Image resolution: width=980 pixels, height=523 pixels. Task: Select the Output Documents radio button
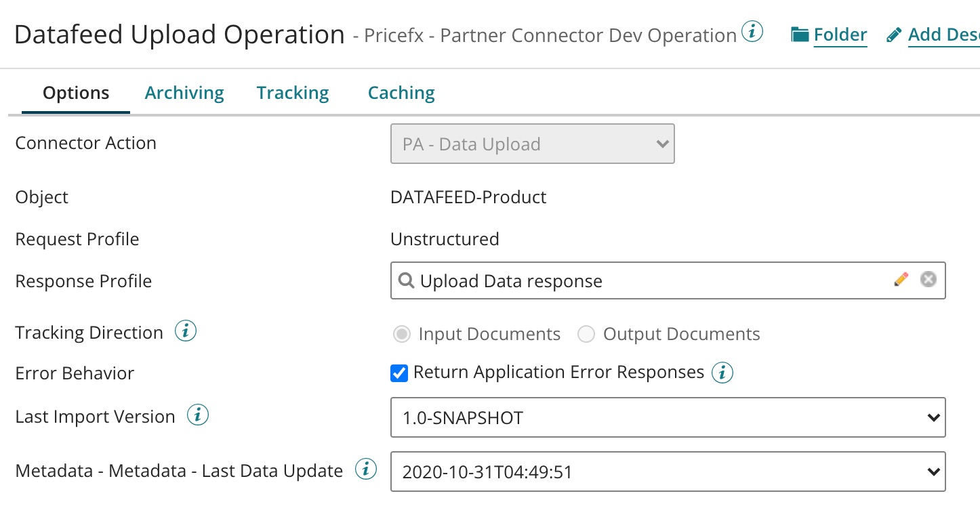[586, 334]
